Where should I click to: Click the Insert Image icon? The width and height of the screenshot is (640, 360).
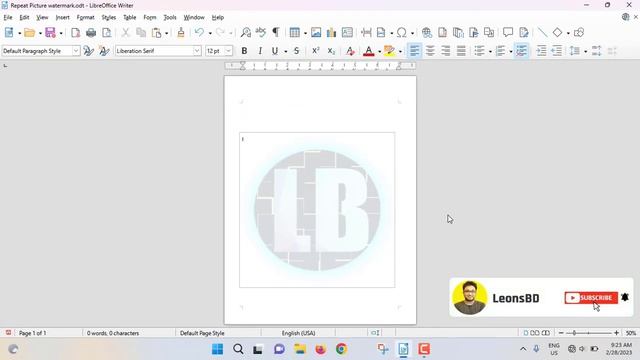tap(316, 33)
